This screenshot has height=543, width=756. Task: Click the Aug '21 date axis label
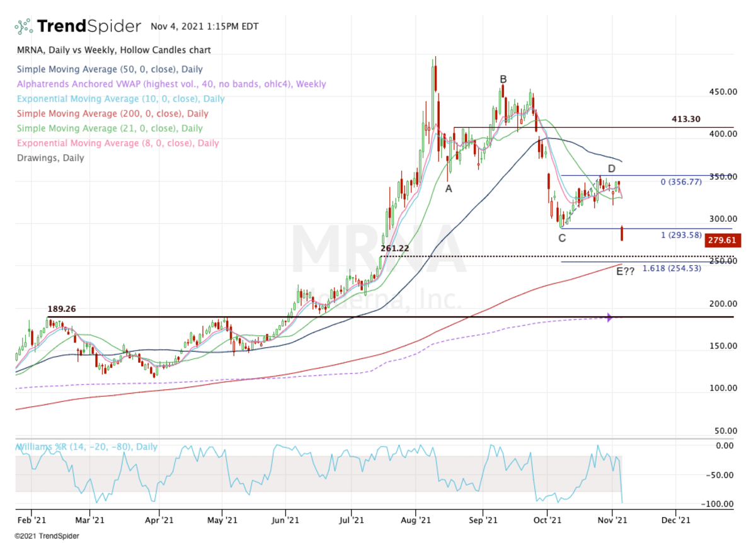416,520
